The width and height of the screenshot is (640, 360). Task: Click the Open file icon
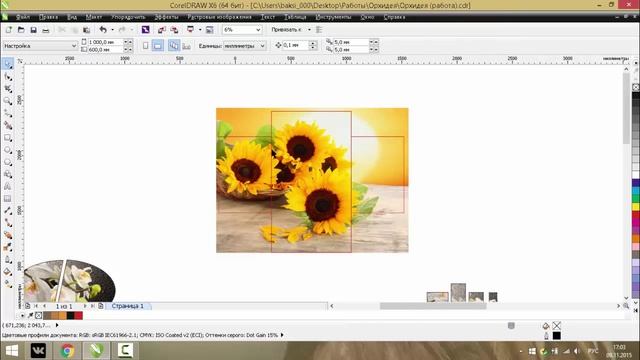21,30
